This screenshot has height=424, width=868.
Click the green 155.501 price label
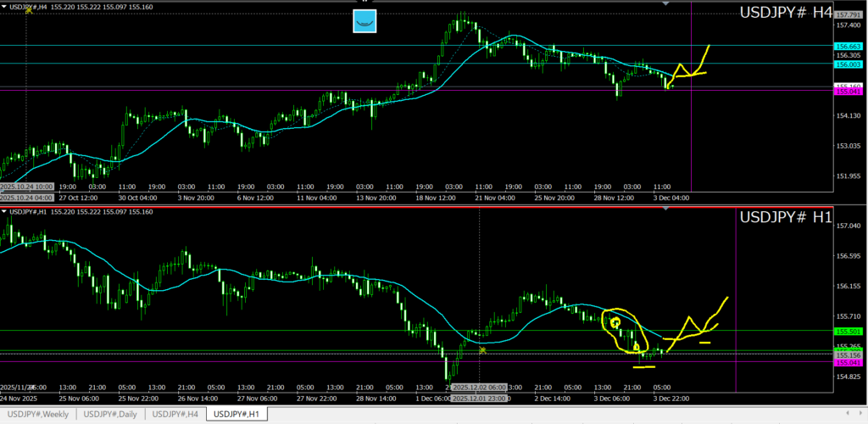tap(849, 332)
